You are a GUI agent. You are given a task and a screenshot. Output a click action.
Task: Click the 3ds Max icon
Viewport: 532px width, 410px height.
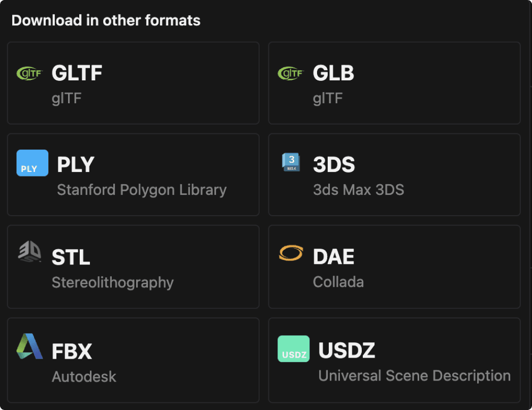click(291, 162)
